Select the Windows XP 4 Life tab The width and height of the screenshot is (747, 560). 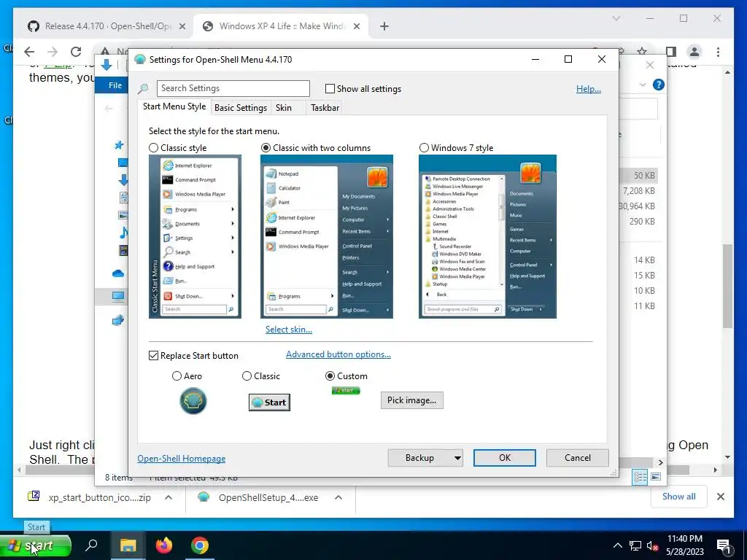coord(281,26)
